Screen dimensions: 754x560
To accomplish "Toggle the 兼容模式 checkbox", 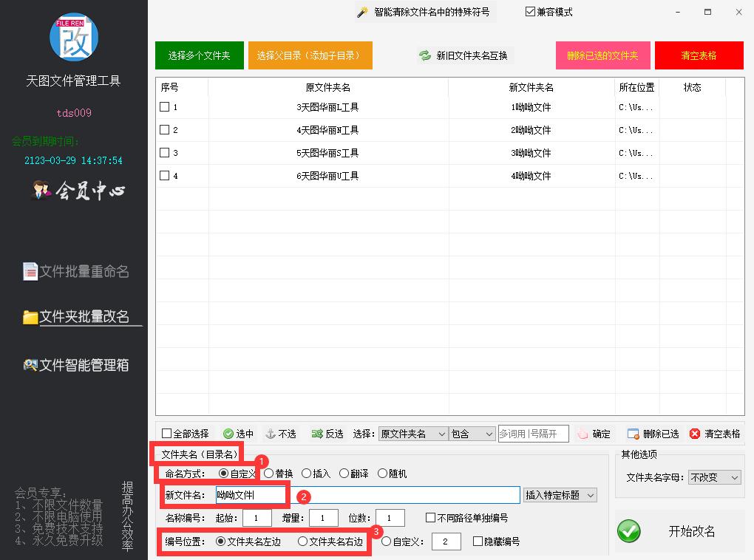I will [530, 12].
